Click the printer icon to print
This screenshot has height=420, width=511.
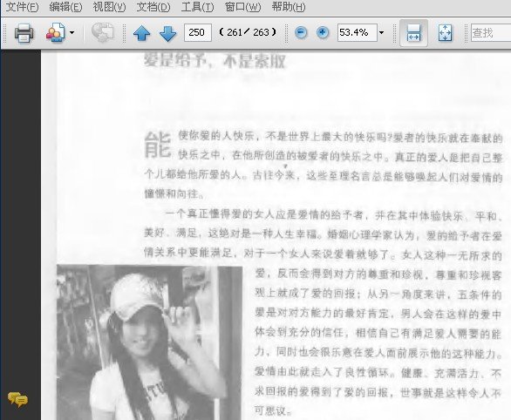point(24,32)
